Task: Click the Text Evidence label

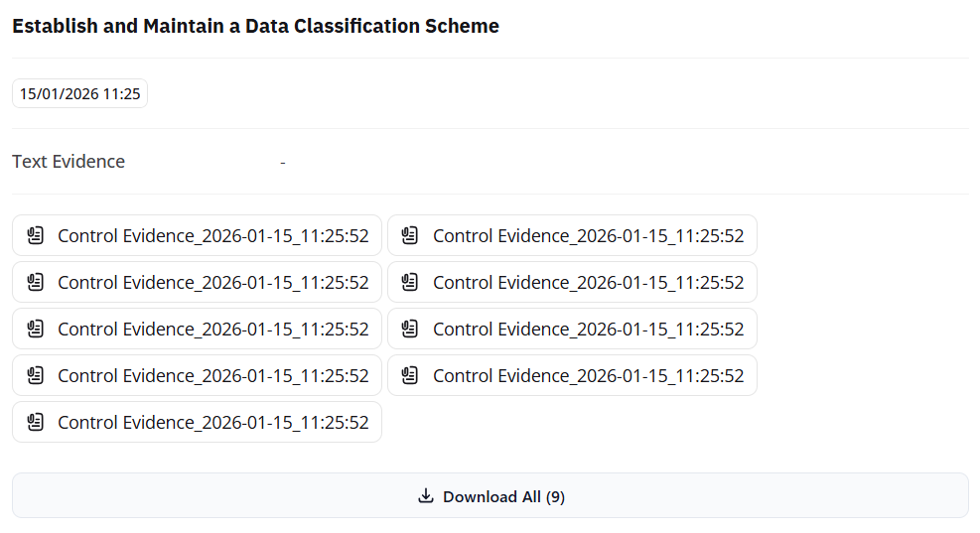Action: [69, 162]
